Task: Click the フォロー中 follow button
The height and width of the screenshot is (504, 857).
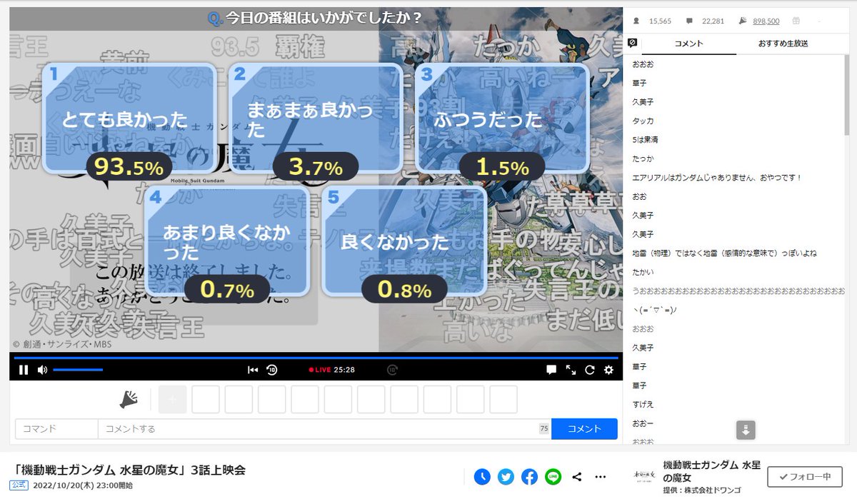Action: pyautogui.click(x=805, y=477)
